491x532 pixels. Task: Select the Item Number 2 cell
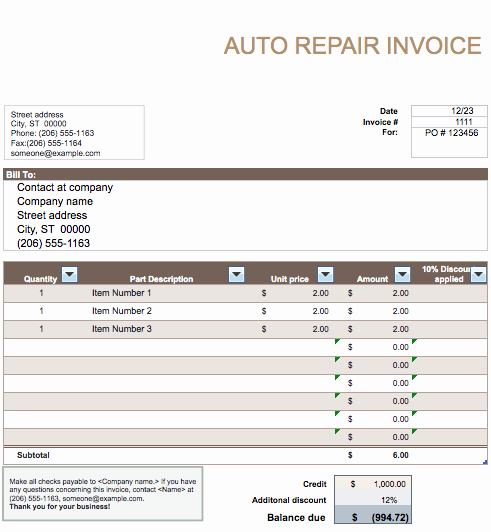pyautogui.click(x=121, y=311)
